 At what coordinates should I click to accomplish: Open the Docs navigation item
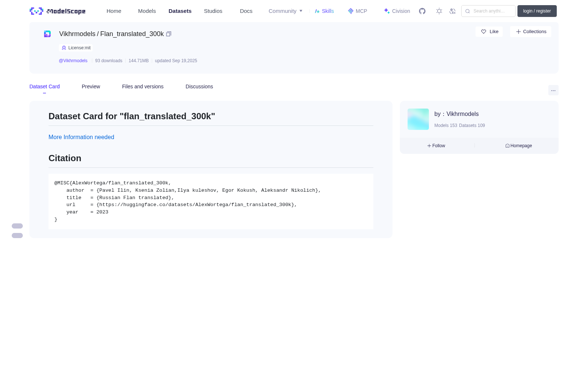pyautogui.click(x=246, y=11)
